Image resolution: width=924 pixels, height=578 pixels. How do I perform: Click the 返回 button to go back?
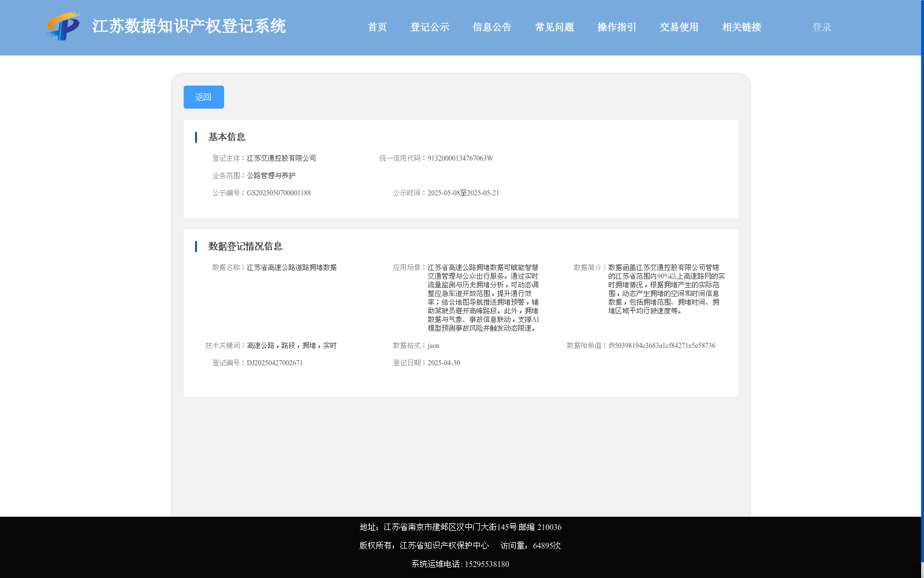(203, 97)
